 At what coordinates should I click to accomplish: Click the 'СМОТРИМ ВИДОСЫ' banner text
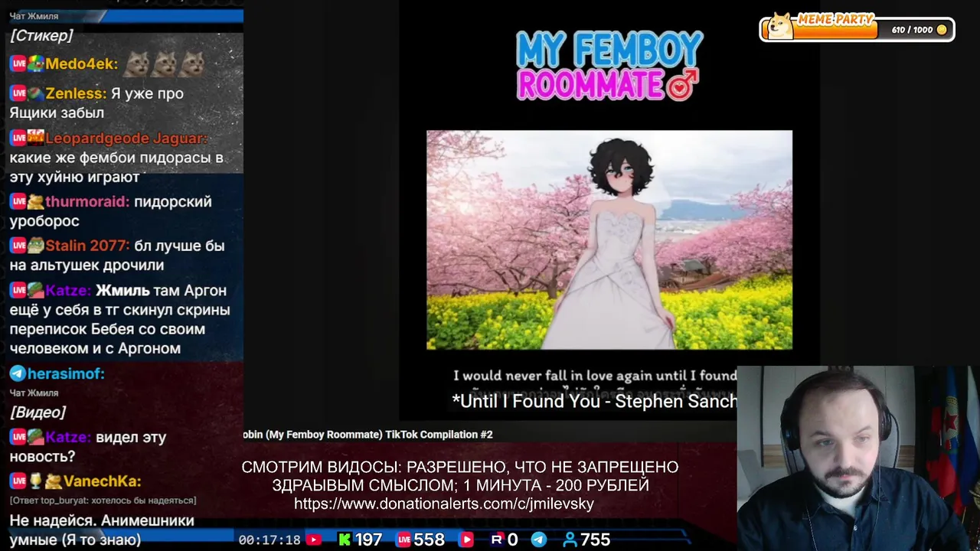[460, 476]
